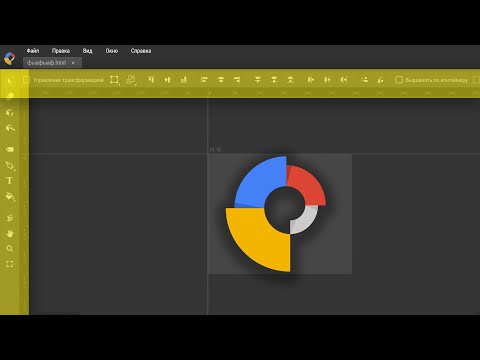Open the Окно menu
The height and width of the screenshot is (360, 480).
(x=112, y=51)
